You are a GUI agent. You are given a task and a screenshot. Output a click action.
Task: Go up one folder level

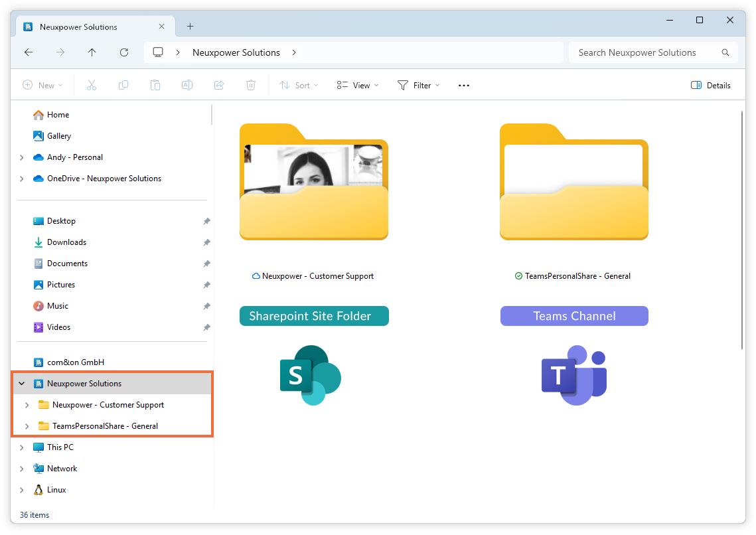[x=92, y=52]
